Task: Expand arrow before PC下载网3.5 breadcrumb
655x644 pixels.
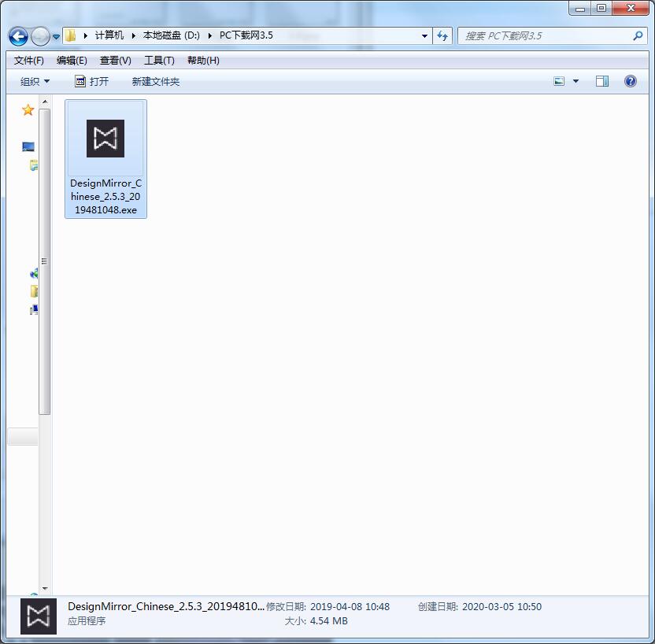Action: pos(210,36)
